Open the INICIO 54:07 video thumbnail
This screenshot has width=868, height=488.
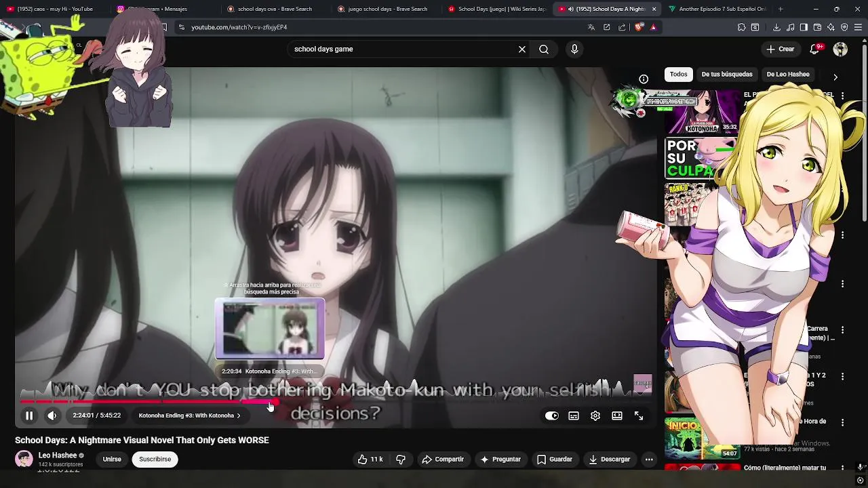[702, 438]
